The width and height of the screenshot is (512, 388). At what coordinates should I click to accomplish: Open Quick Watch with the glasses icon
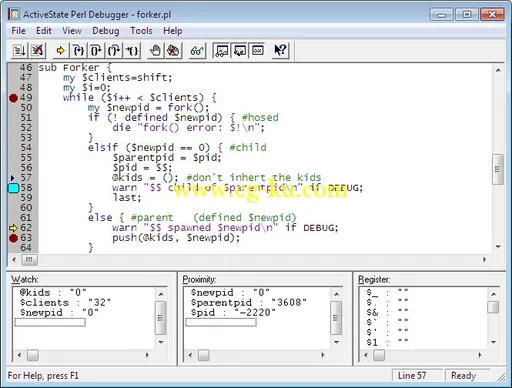[x=197, y=51]
